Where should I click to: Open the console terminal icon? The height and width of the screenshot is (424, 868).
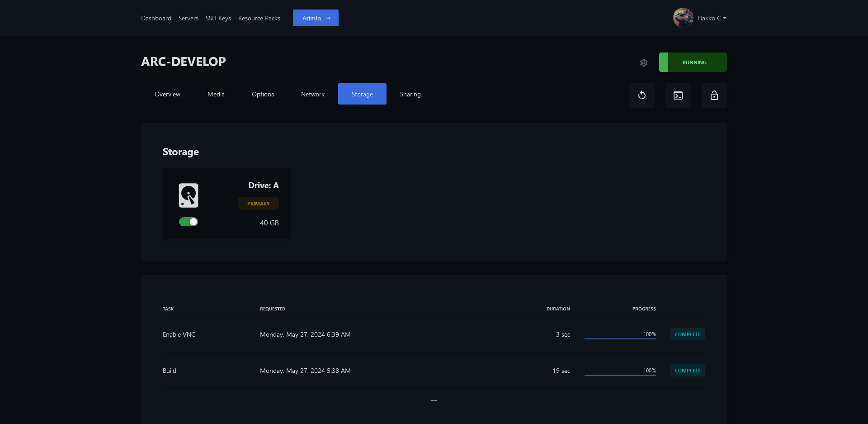(x=678, y=95)
